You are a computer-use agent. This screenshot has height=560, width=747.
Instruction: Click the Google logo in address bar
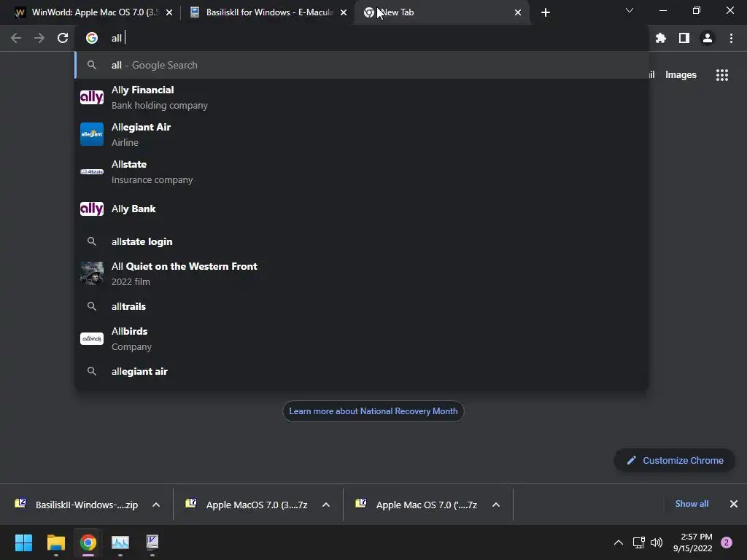pyautogui.click(x=92, y=38)
